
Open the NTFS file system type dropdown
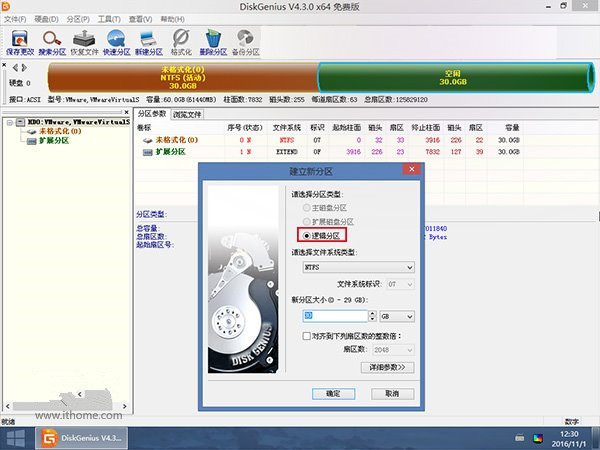tap(357, 267)
